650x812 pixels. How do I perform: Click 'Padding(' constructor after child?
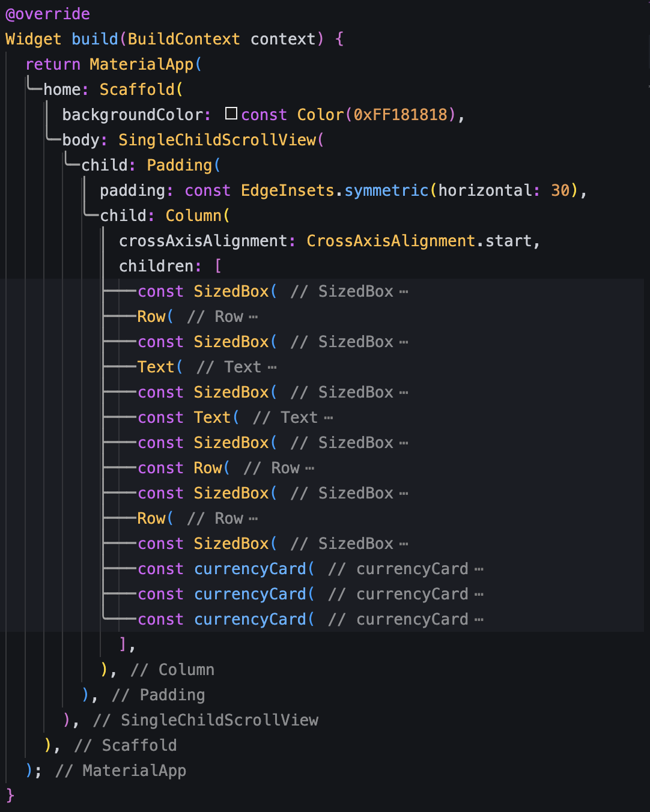tap(184, 165)
